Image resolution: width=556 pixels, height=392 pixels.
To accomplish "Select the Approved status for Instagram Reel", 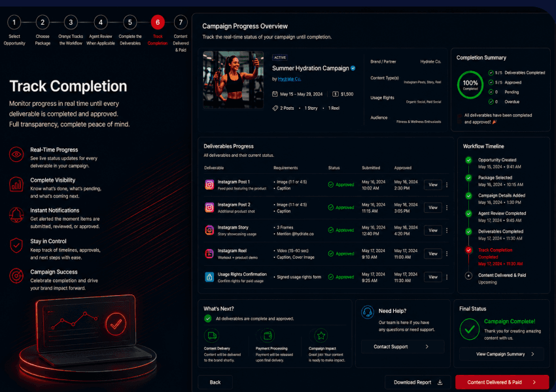I will click(x=341, y=253).
